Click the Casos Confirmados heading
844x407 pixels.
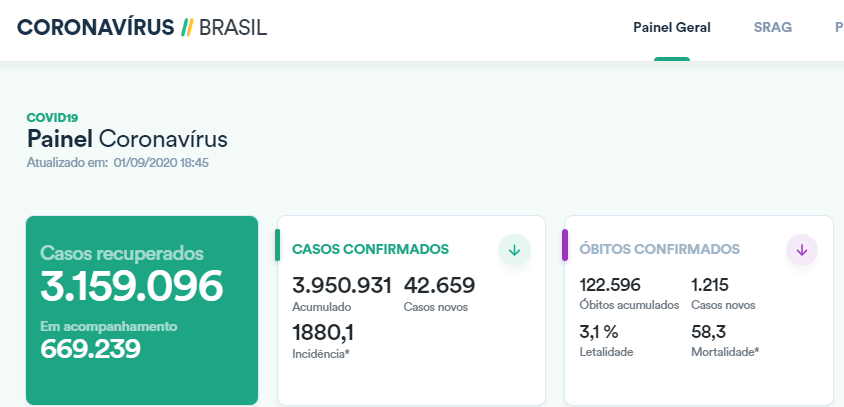(x=370, y=249)
